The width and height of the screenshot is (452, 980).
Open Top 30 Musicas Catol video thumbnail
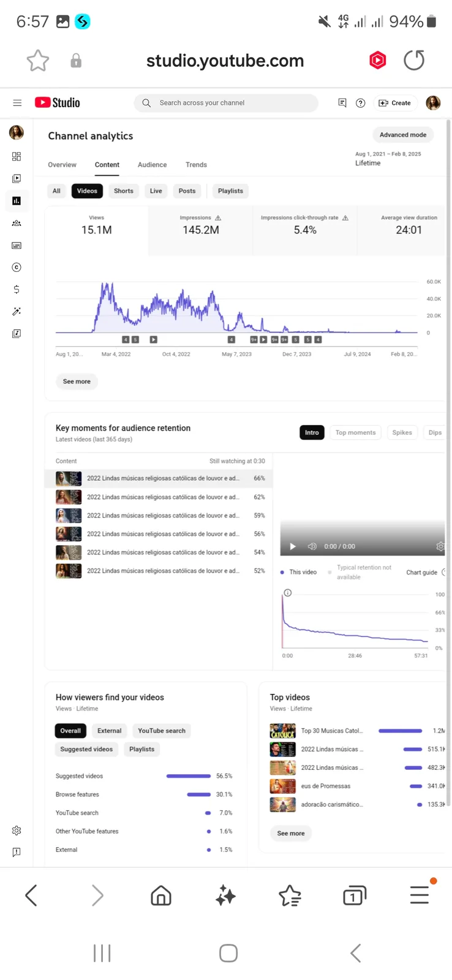pos(283,731)
